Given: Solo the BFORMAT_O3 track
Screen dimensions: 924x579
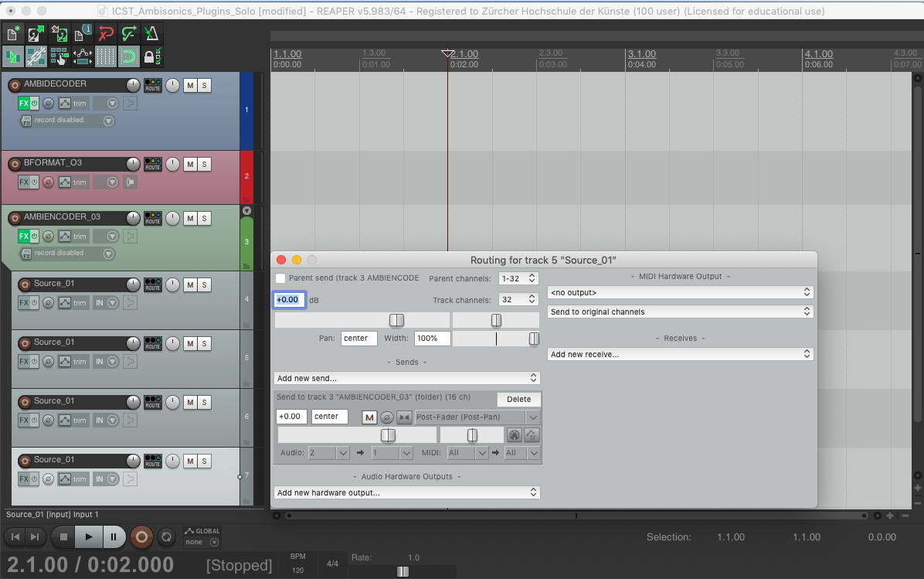Looking at the screenshot, I should (x=204, y=164).
